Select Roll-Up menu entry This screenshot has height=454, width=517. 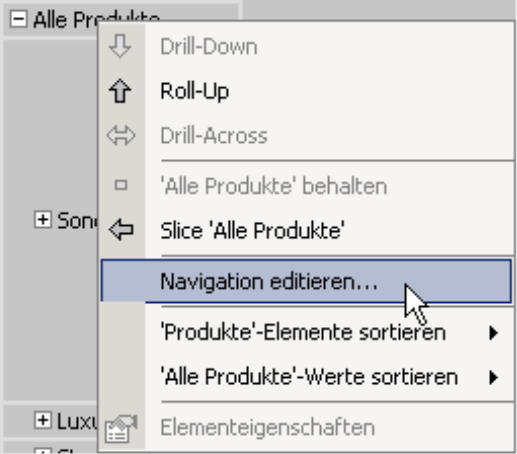coord(306,91)
